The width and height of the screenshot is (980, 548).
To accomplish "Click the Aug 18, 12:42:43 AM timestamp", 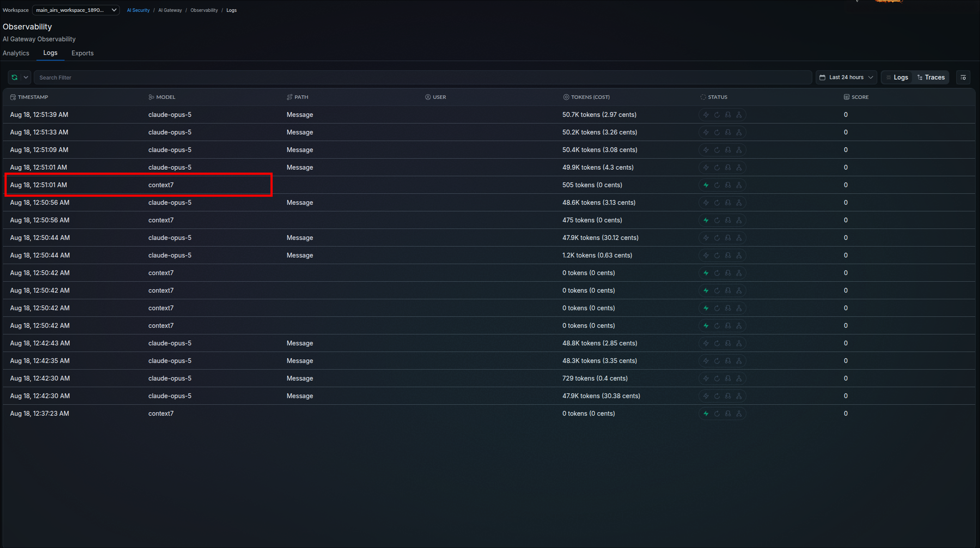I will [x=40, y=343].
